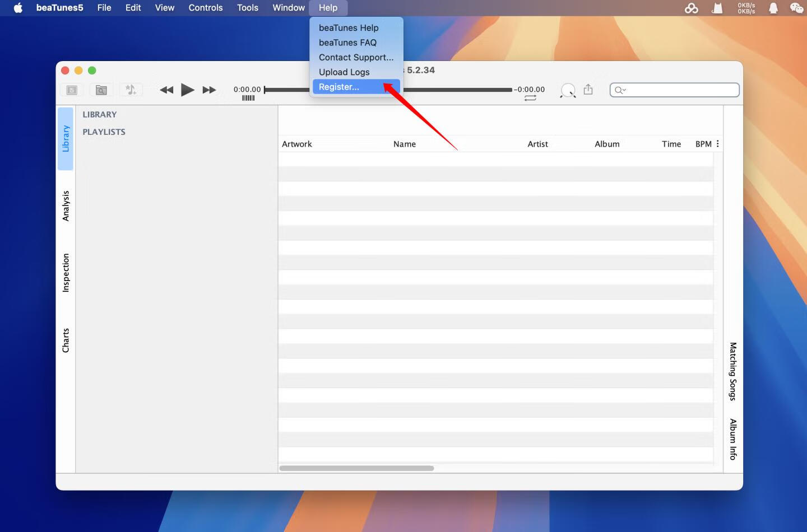The width and height of the screenshot is (807, 532).
Task: Click the barcode icon under elapsed time
Action: 248,98
